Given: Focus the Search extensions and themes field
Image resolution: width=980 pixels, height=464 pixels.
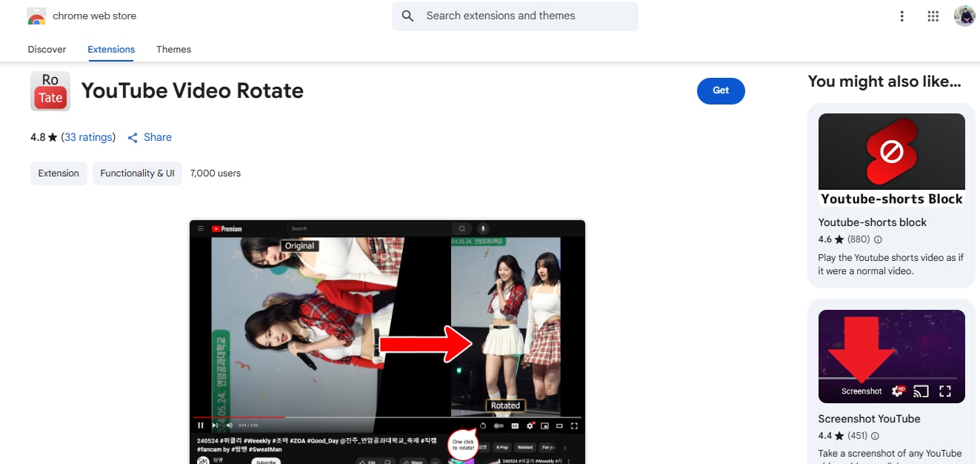Looking at the screenshot, I should click(515, 16).
